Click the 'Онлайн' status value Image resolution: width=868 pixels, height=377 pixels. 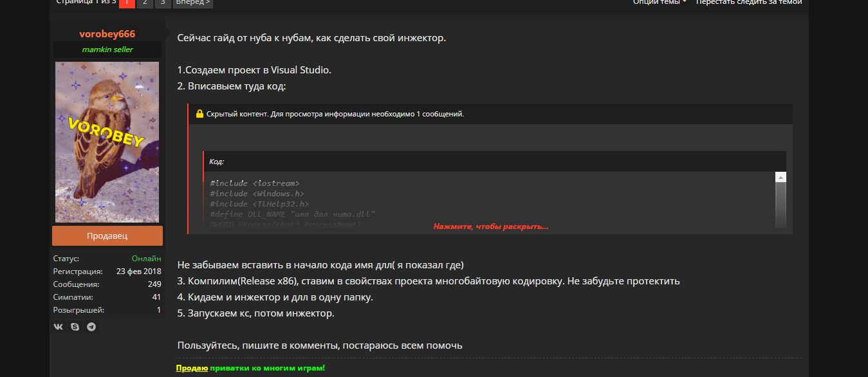click(x=147, y=259)
